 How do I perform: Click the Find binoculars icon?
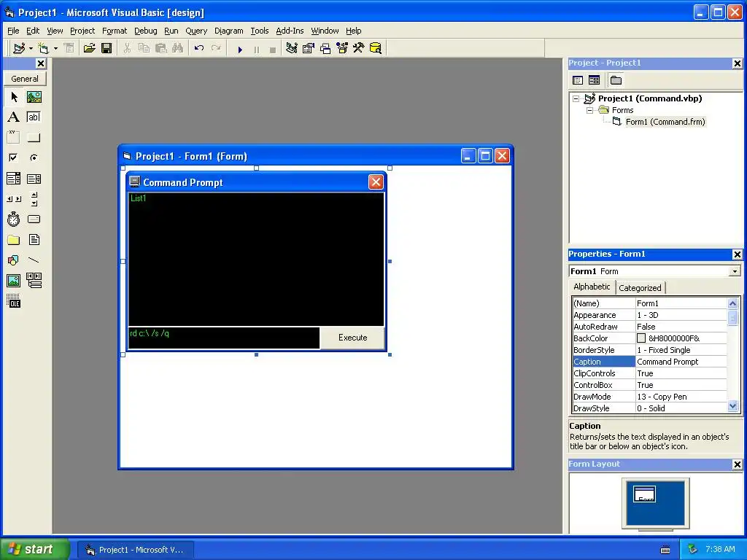point(178,48)
